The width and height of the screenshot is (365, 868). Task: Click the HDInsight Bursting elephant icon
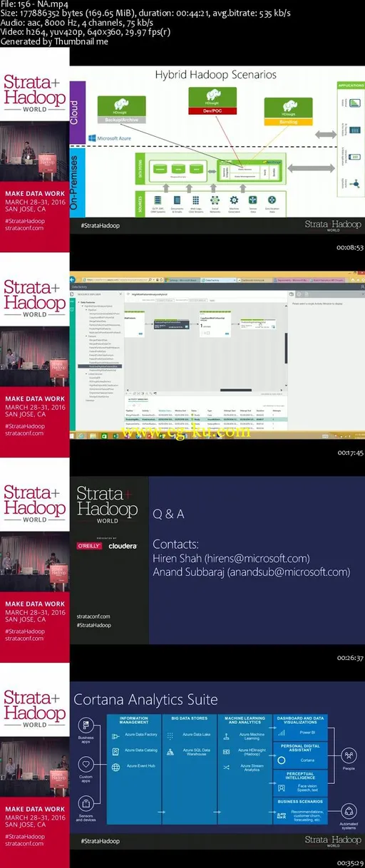click(289, 105)
